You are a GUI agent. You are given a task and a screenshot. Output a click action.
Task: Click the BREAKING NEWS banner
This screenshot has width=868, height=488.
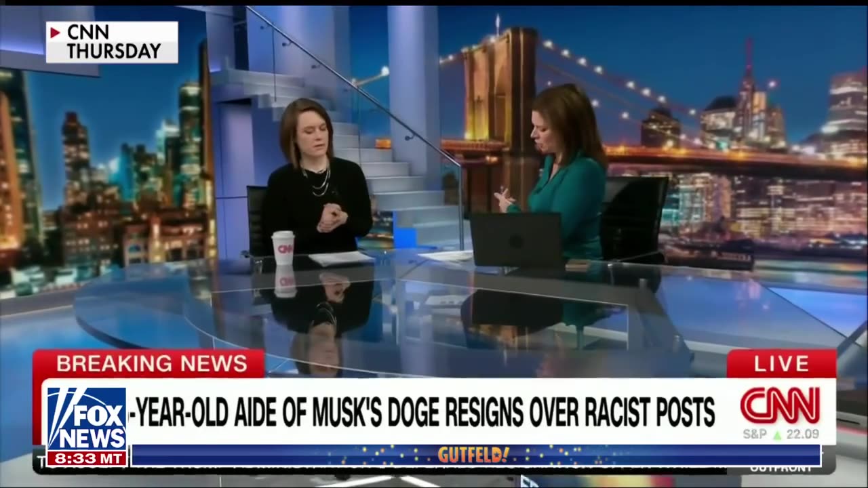[149, 364]
